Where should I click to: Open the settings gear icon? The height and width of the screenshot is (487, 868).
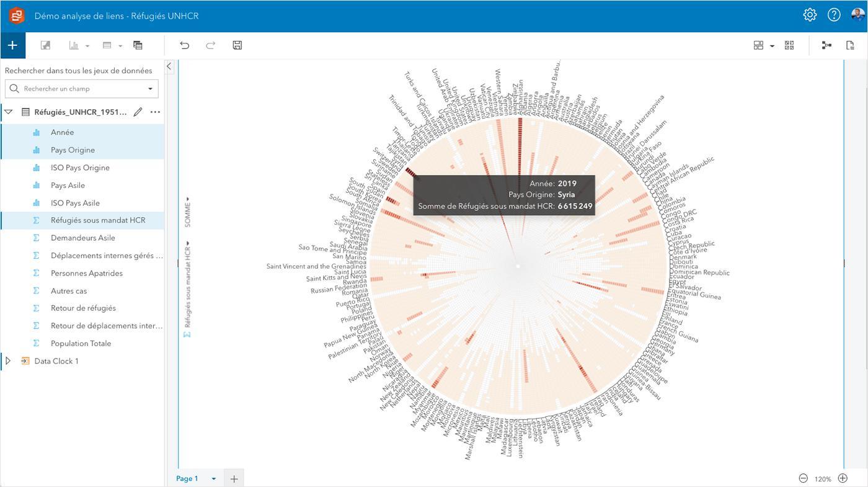(810, 15)
